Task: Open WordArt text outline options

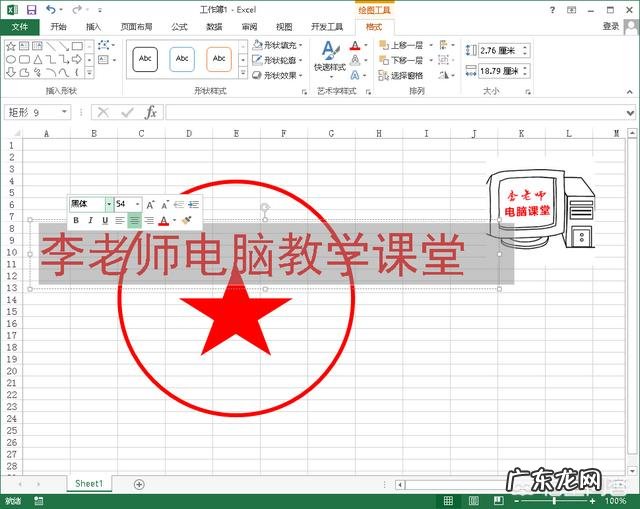Action: (x=355, y=60)
